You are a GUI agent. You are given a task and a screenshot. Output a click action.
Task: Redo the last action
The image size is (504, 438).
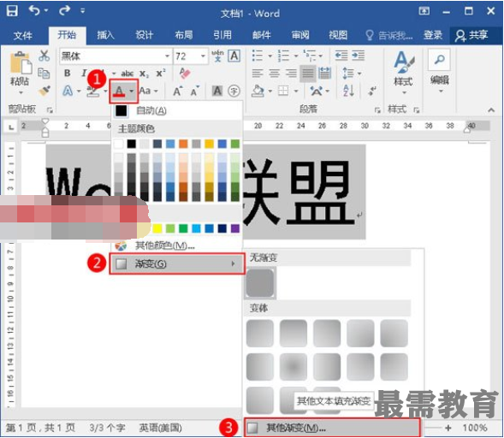tap(64, 10)
